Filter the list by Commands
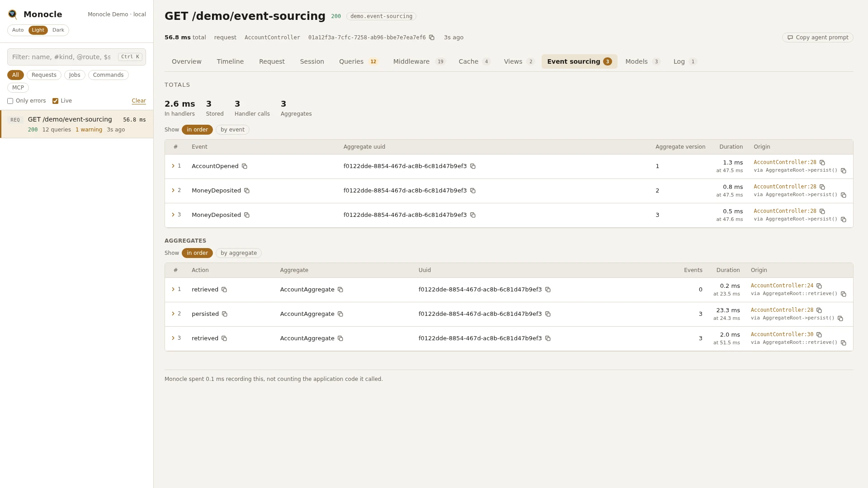The height and width of the screenshot is (488, 868). tap(108, 75)
